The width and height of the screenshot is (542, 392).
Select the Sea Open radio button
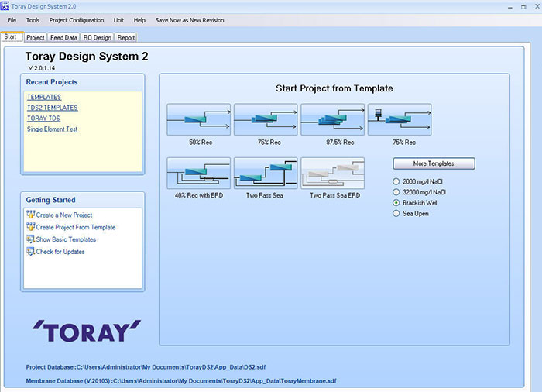pos(396,214)
